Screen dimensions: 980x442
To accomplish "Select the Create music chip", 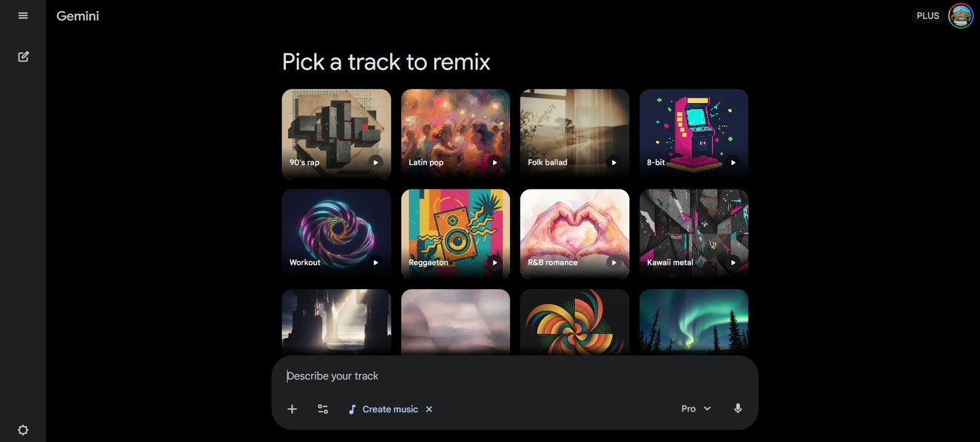I will click(383, 409).
